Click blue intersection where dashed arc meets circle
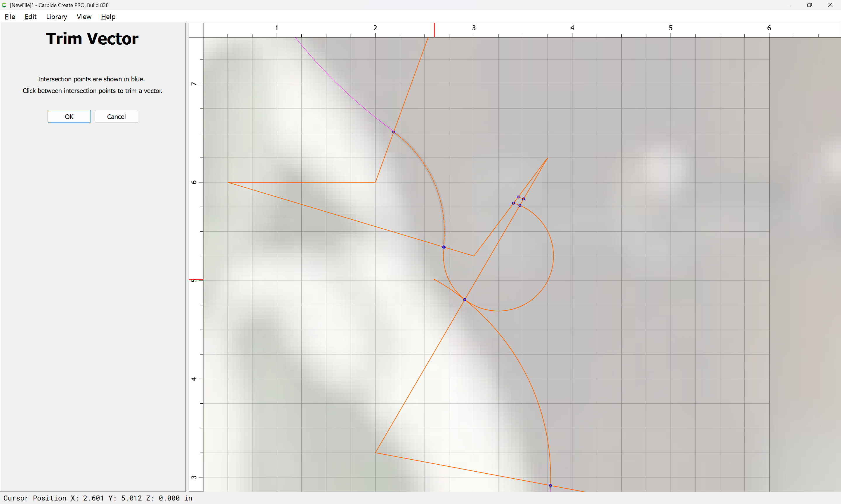The image size is (841, 504). [444, 247]
